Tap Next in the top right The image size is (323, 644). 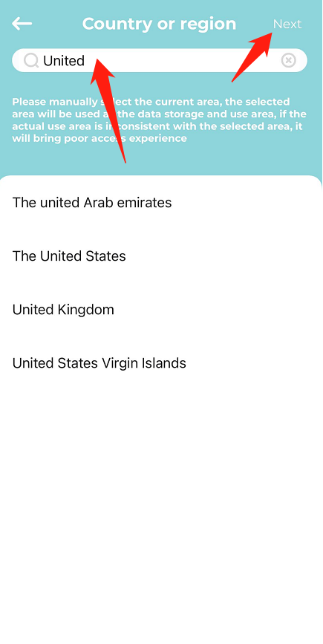pyautogui.click(x=287, y=25)
